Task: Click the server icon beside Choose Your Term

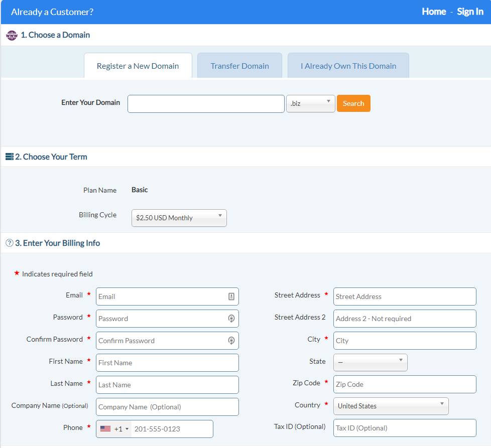Action: click(10, 157)
